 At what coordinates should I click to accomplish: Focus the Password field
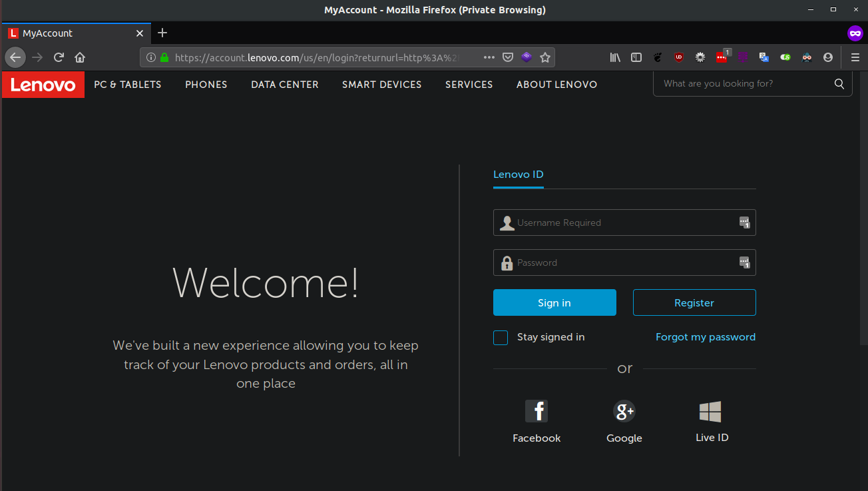click(x=624, y=262)
